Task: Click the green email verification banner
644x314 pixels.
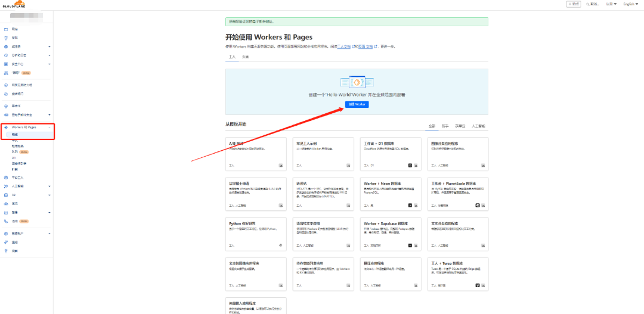Action: click(357, 22)
